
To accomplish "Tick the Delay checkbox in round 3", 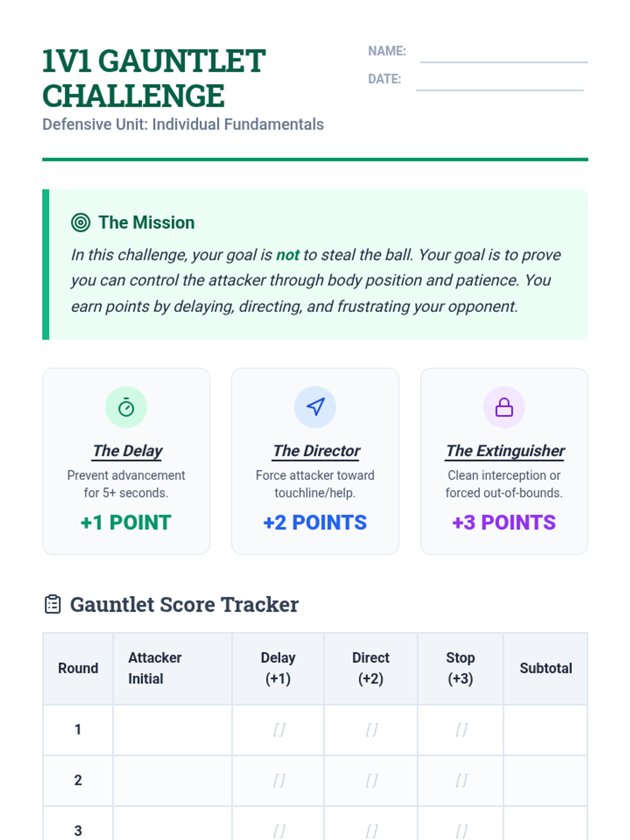I will point(278,831).
